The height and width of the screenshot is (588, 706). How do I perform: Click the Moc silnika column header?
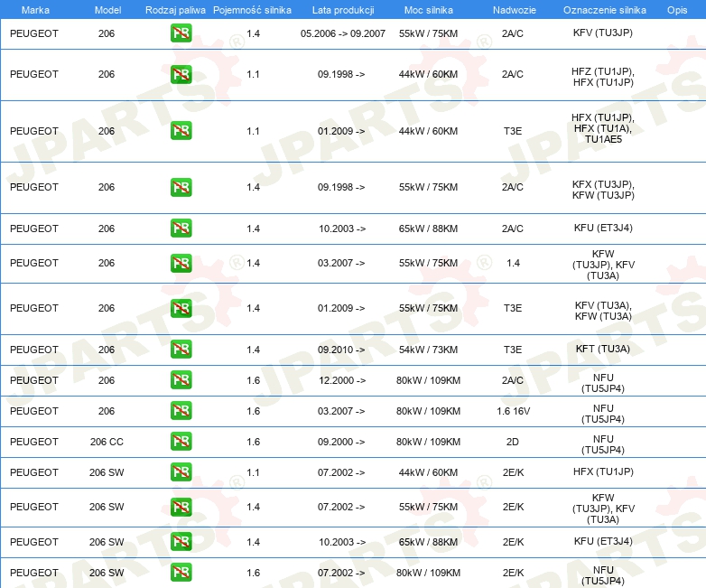[x=428, y=10]
